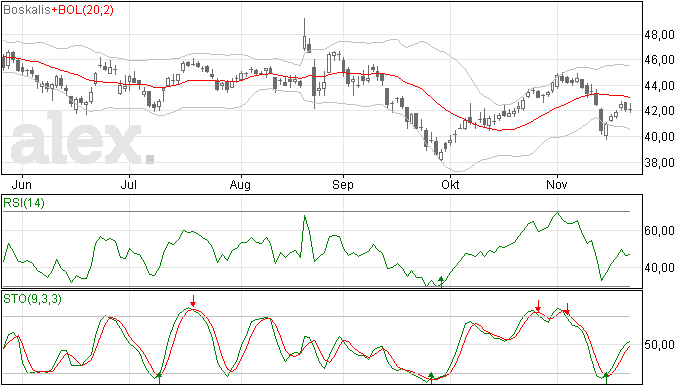The height and width of the screenshot is (387, 690).
Task: Click the 40,00 value on RSI axis
Action: point(659,268)
